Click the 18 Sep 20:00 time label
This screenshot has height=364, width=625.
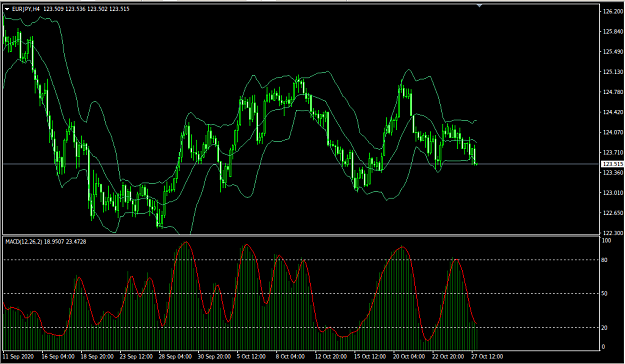click(x=97, y=356)
